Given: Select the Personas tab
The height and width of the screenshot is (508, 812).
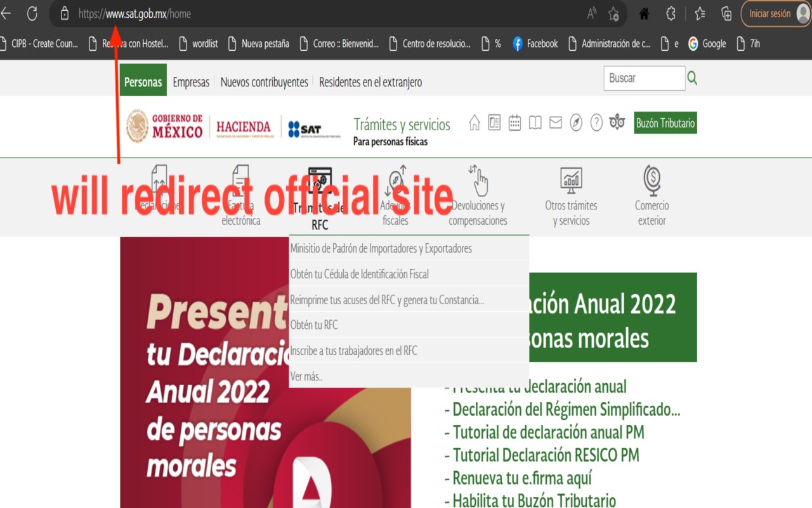Looking at the screenshot, I should (143, 81).
